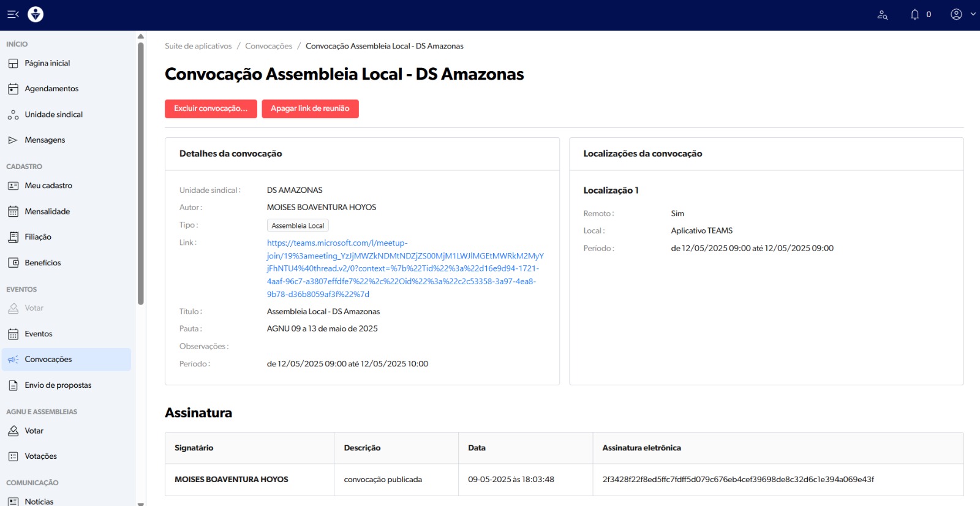Click the Benefícios wallet icon
Screen dimensions: 980x506
(13, 263)
